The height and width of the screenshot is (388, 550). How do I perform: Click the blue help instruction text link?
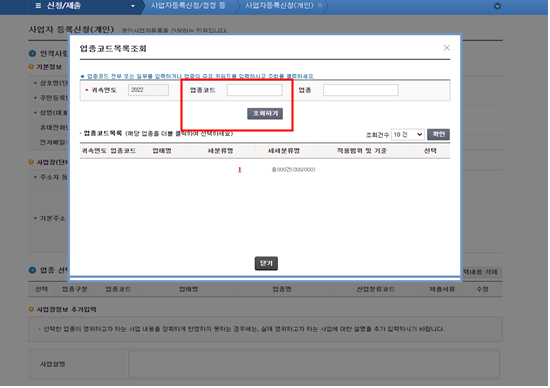[x=201, y=76]
